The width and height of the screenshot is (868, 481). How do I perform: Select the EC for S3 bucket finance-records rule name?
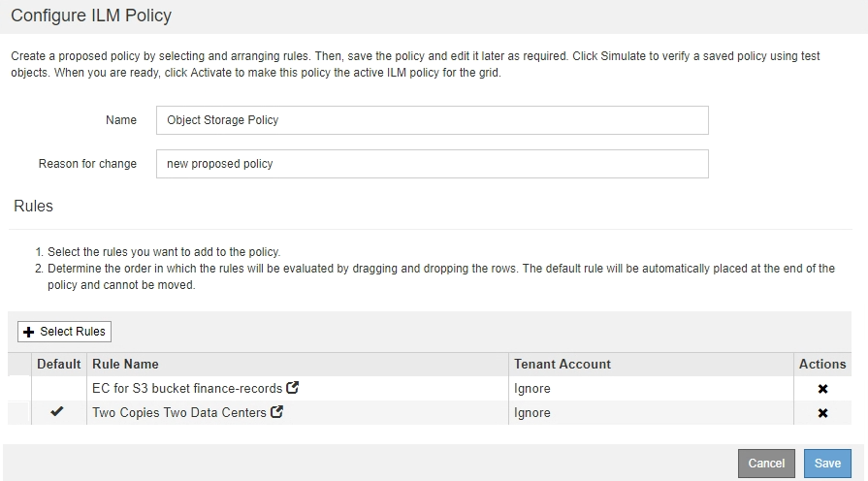(x=186, y=388)
